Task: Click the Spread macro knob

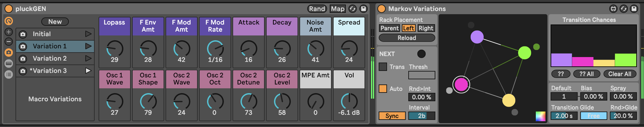Action: pos(349,49)
